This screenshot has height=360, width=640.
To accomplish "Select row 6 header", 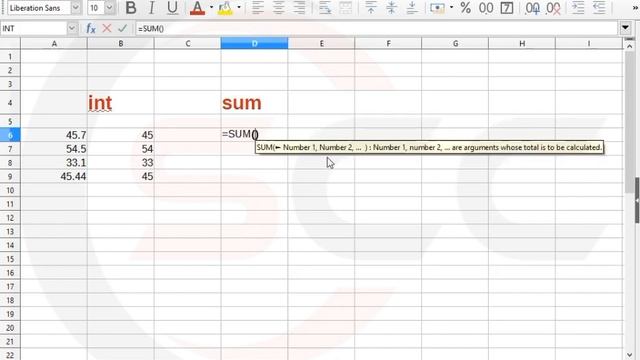I will (10, 135).
